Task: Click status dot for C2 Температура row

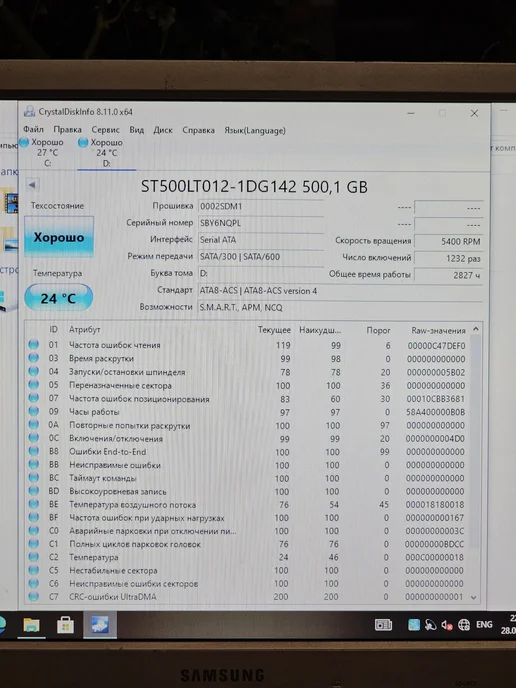Action: (x=33, y=556)
